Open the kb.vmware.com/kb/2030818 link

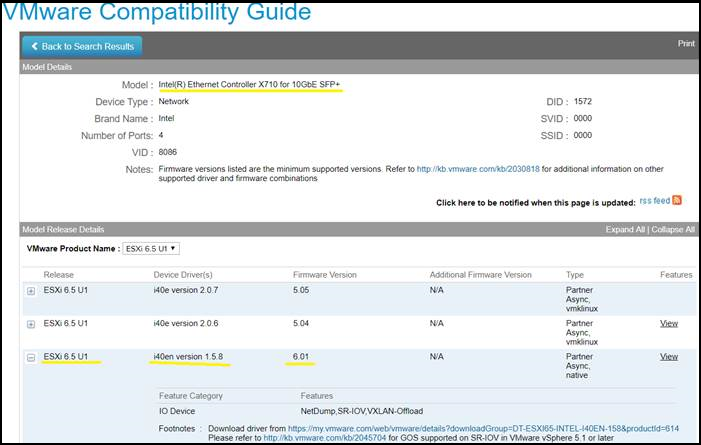click(478, 169)
